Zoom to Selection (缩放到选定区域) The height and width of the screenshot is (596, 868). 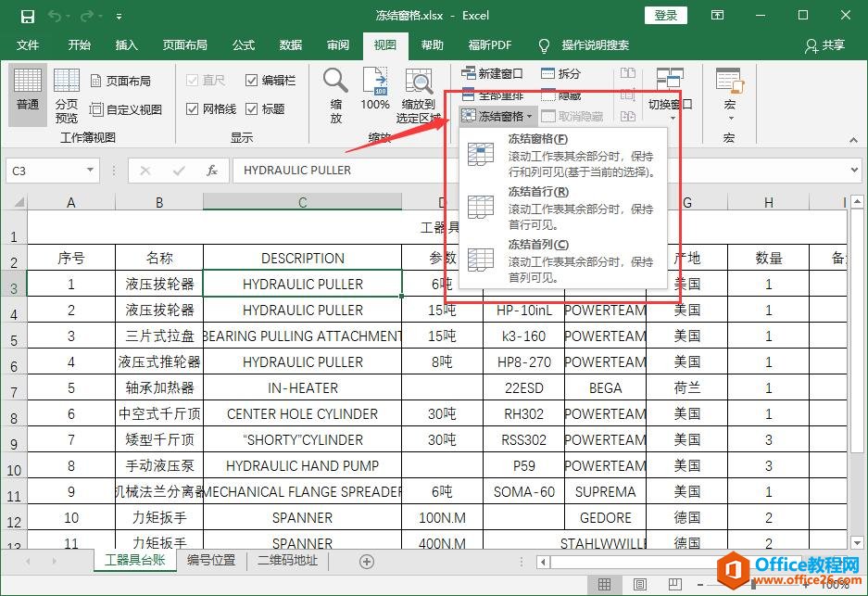coord(419,95)
